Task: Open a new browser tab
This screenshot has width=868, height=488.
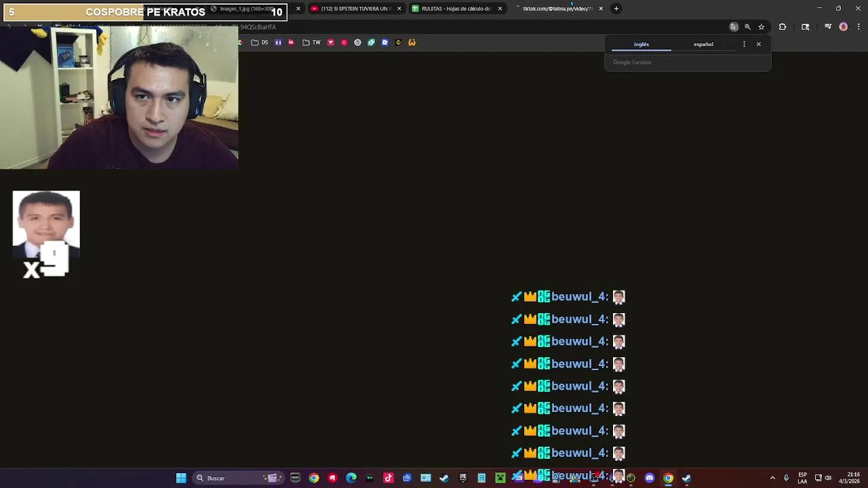Action: point(616,9)
